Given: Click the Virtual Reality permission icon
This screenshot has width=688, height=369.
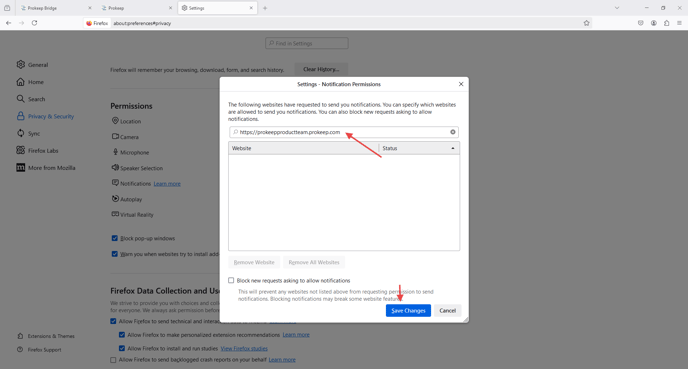Looking at the screenshot, I should [115, 214].
